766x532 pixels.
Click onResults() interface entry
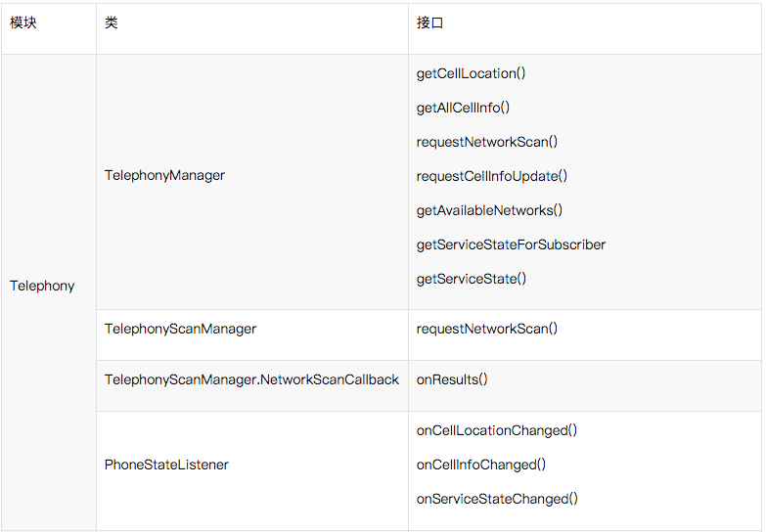click(x=452, y=379)
